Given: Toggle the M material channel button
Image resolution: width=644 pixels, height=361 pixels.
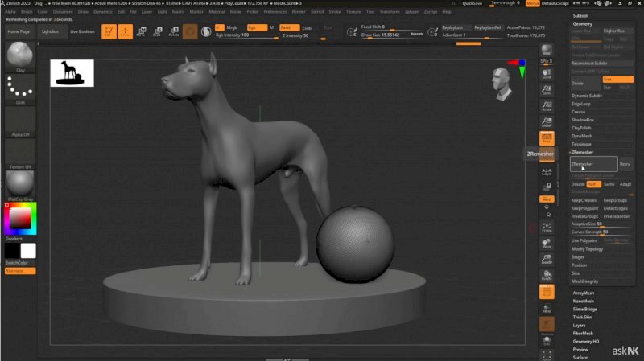Looking at the screenshot, I should (x=271, y=27).
